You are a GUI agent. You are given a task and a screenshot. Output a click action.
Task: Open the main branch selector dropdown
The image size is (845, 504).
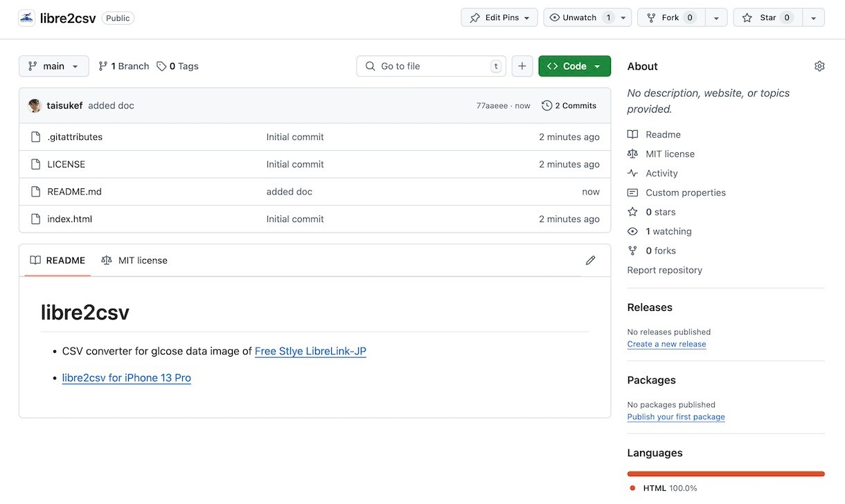(54, 66)
